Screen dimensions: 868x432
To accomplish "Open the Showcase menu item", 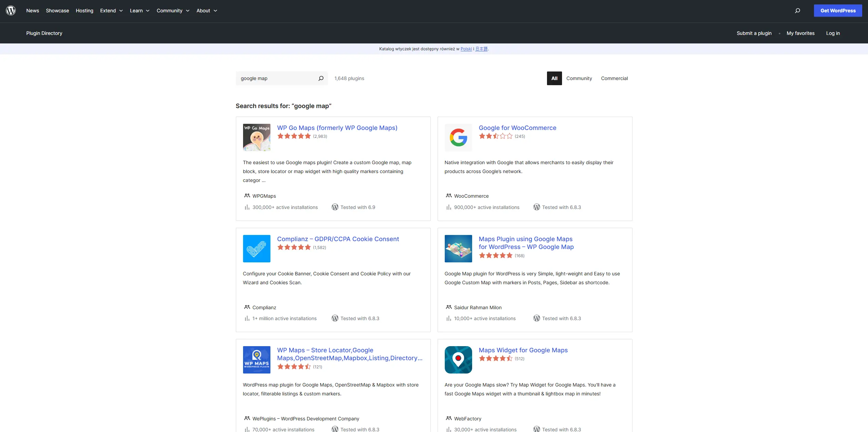I will coord(57,11).
